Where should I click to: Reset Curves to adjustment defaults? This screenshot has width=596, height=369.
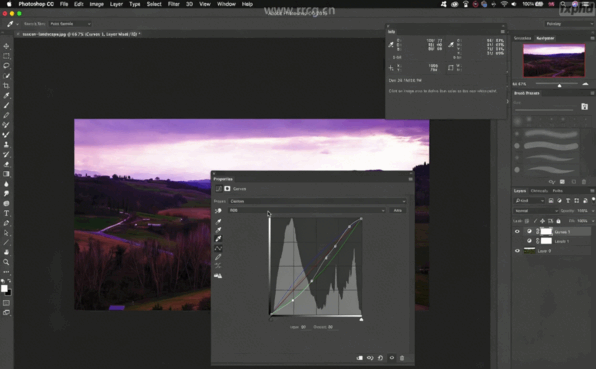380,358
